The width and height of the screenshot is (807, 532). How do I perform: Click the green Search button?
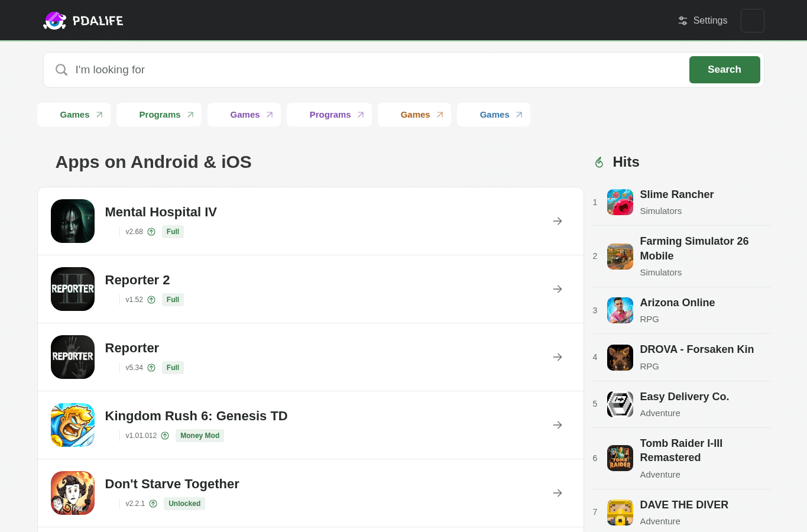pos(724,70)
